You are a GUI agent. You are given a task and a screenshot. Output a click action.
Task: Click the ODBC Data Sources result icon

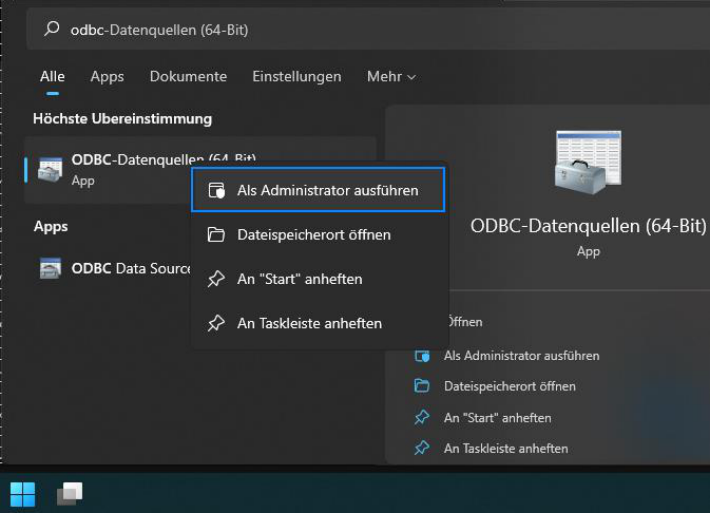pos(50,268)
